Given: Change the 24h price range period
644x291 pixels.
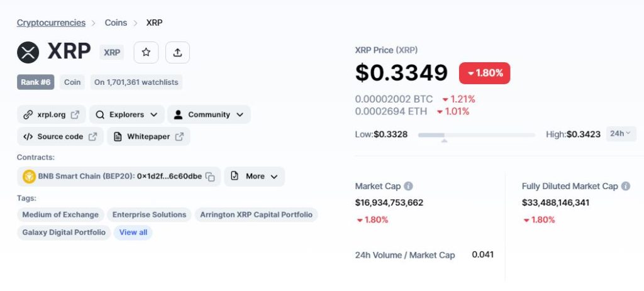Looking at the screenshot, I should (621, 134).
